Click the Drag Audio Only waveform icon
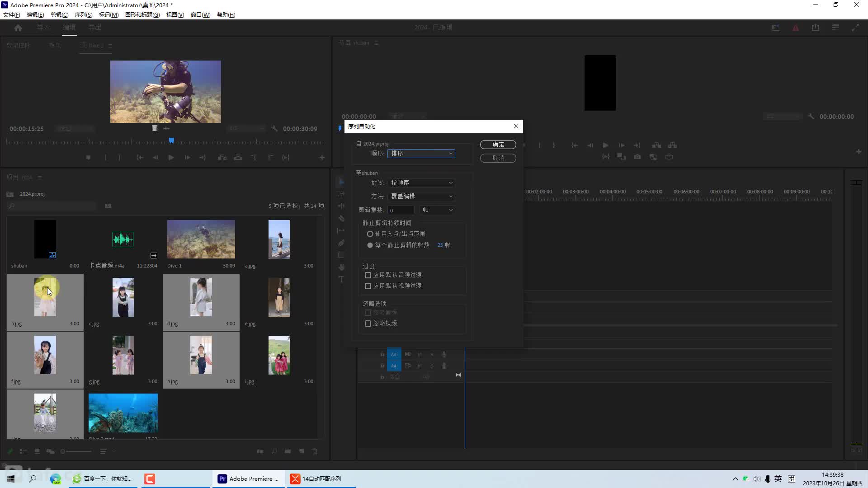Image resolution: width=868 pixels, height=488 pixels. pos(166,128)
